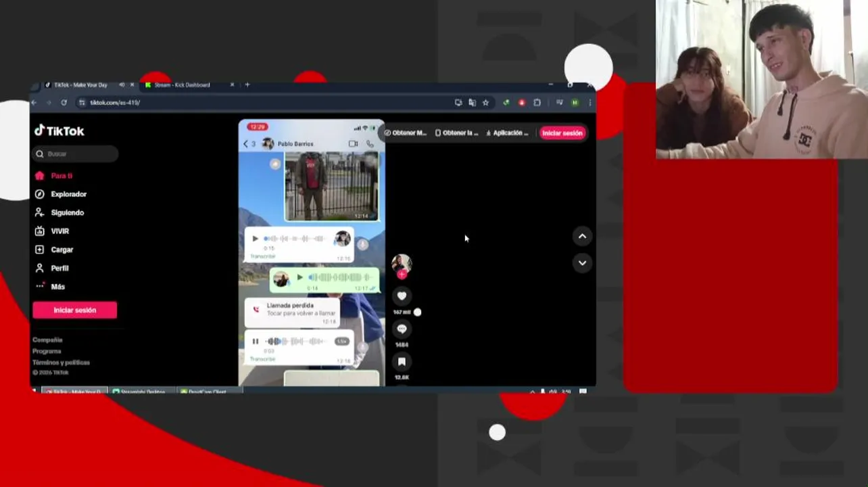Follow creator via the red plus badge

pyautogui.click(x=402, y=275)
